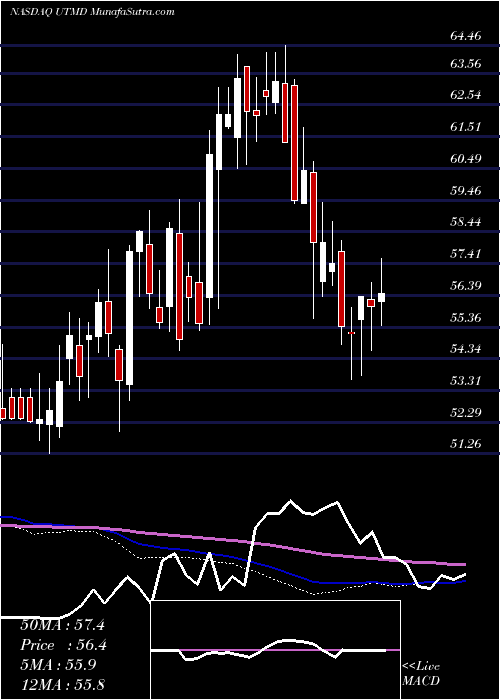This screenshot has height=700, width=500.
Task: Select the 62.54 price axis label
Action: point(466,95)
